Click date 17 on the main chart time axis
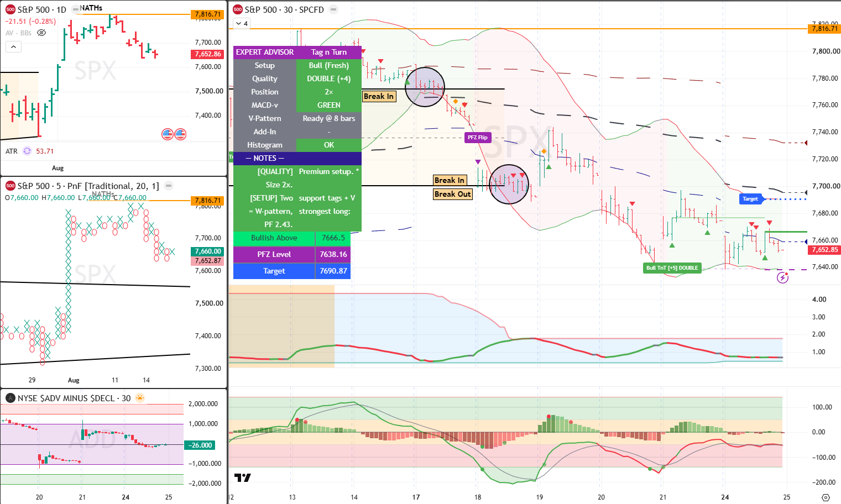Viewport: 841px width, 504px height. point(416,497)
